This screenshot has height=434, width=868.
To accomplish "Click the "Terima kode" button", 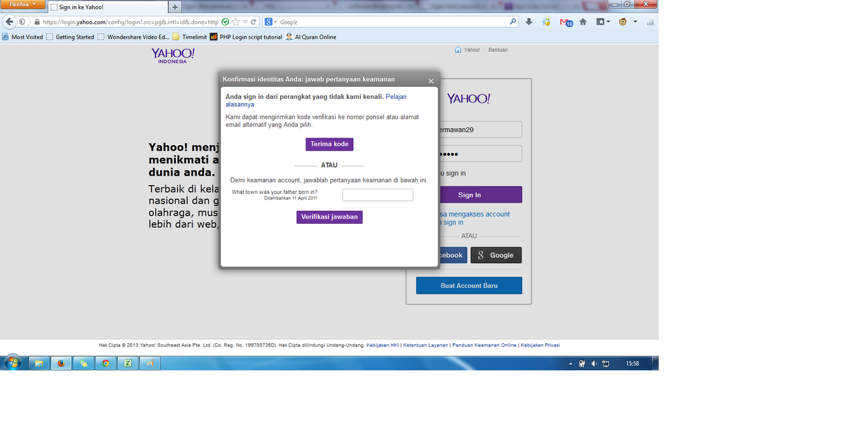I will (x=330, y=144).
